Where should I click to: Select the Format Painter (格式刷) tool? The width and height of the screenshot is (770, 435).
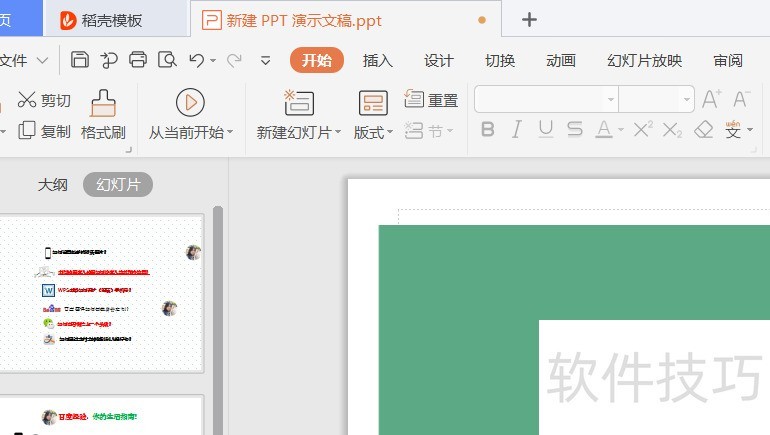pyautogui.click(x=103, y=114)
